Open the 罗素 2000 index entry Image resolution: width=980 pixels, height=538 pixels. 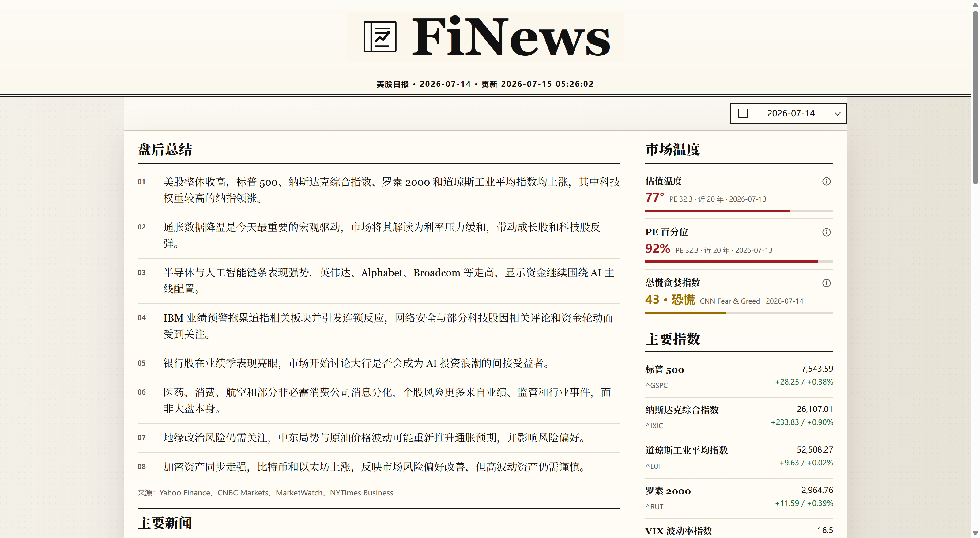pos(739,498)
